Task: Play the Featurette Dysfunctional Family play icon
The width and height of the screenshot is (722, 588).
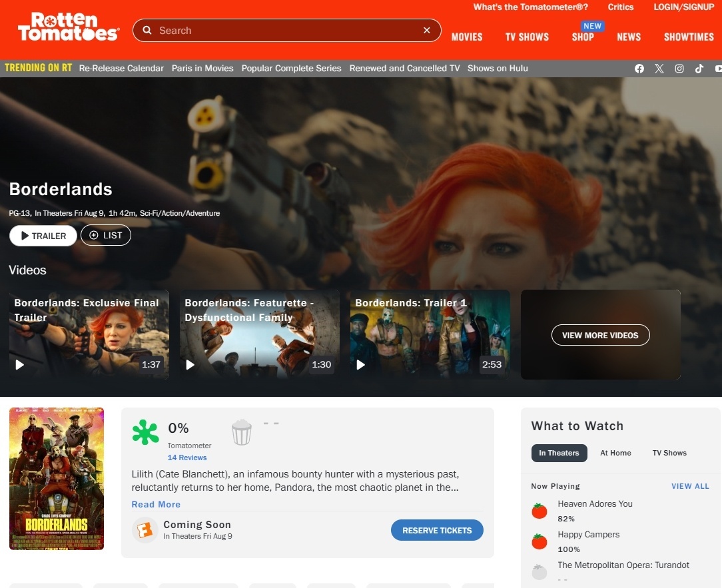Action: tap(190, 365)
